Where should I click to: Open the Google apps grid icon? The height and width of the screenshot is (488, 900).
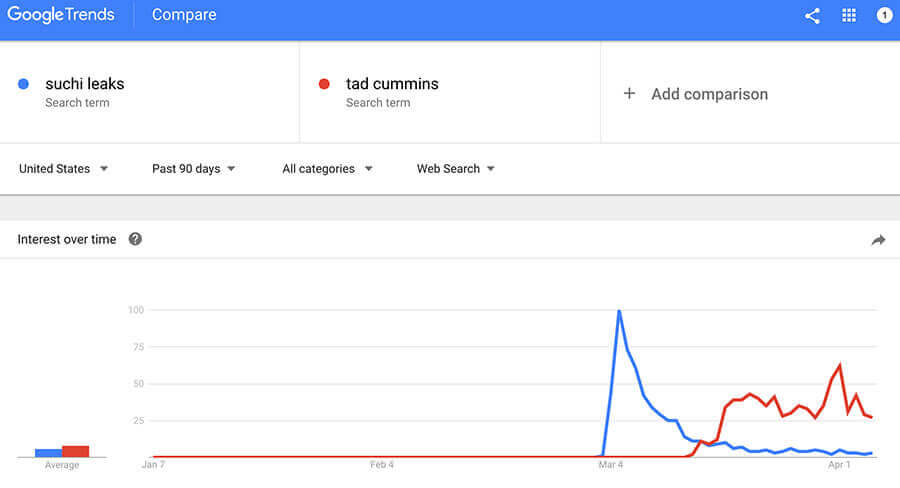[848, 16]
